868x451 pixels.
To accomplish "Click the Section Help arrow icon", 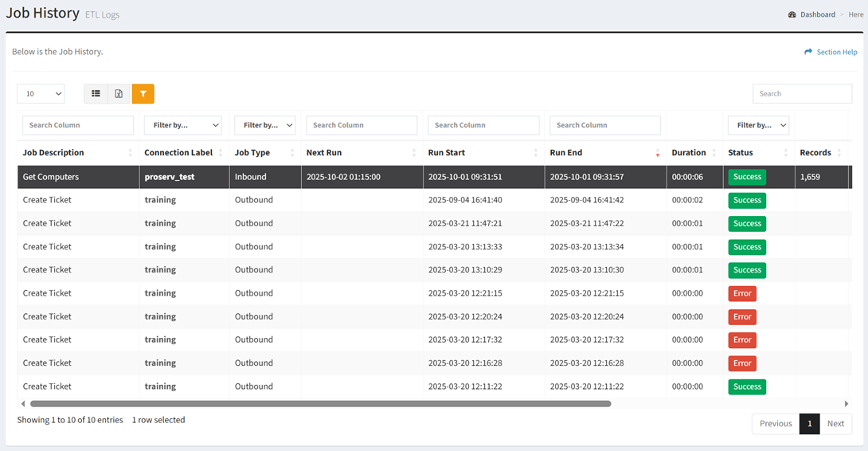I will (808, 52).
